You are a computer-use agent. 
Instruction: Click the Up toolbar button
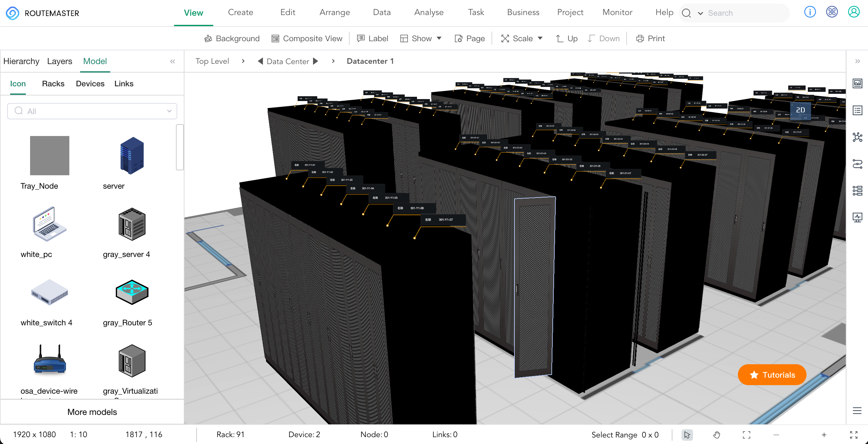point(566,38)
